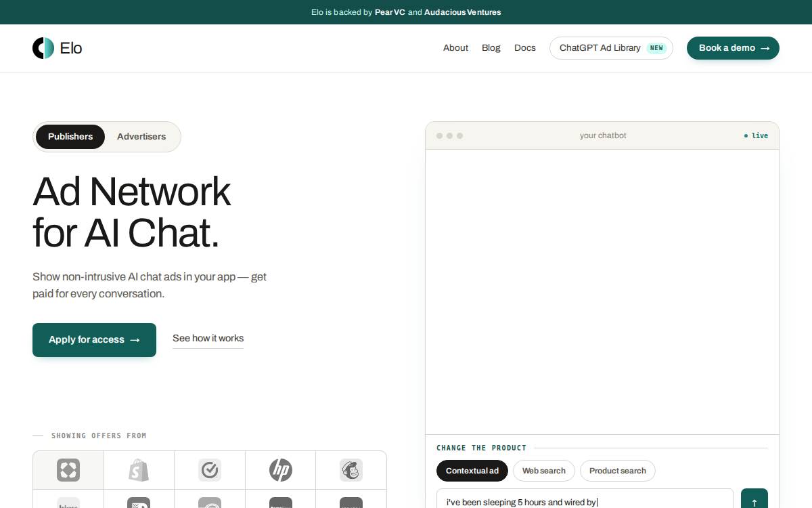The image size is (812, 508).
Task: Click the 'SHOWING OFFERS FROM' label
Action: pos(99,436)
